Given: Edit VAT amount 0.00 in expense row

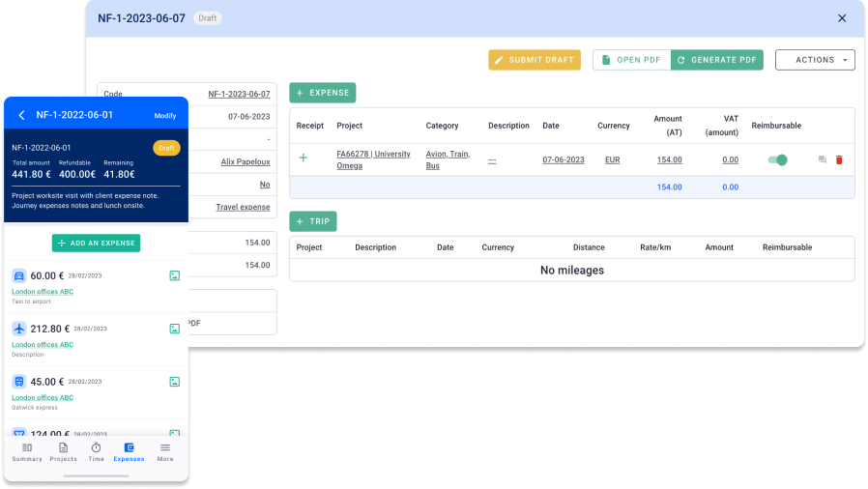Looking at the screenshot, I should (730, 159).
